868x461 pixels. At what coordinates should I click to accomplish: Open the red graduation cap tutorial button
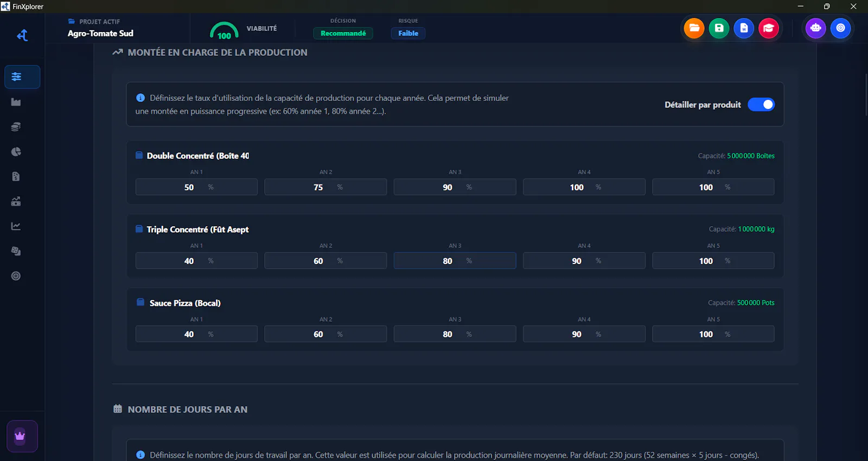[769, 28]
